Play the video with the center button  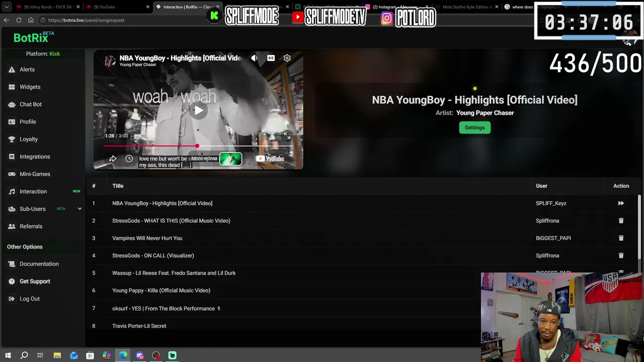199,111
